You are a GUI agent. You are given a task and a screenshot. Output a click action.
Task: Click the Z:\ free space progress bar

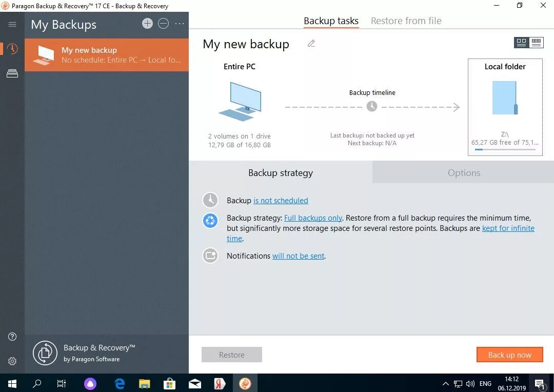(505, 149)
